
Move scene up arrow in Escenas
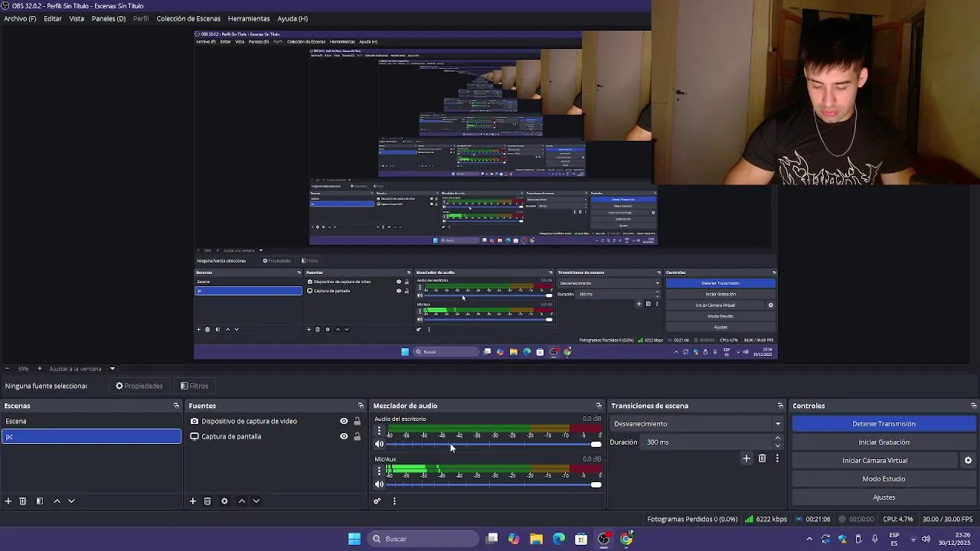click(57, 501)
